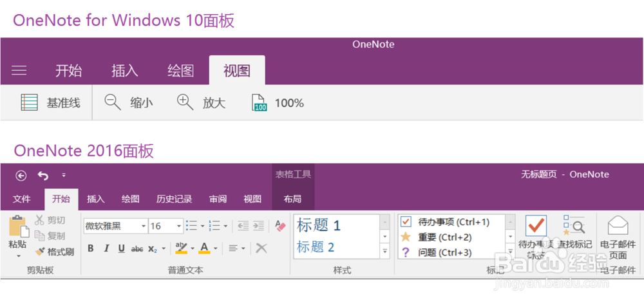
Task: Open the quick access toolbar customize dropdown
Action: (64, 175)
